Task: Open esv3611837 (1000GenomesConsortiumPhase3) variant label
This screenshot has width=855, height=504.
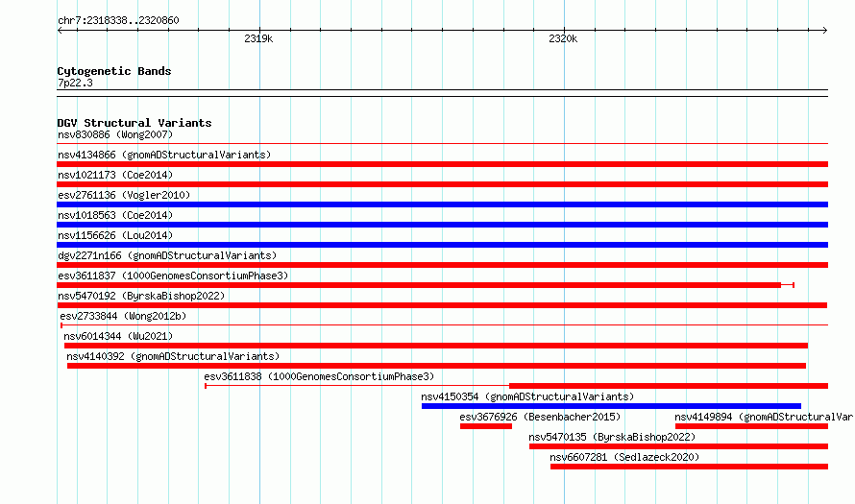Action: (173, 276)
